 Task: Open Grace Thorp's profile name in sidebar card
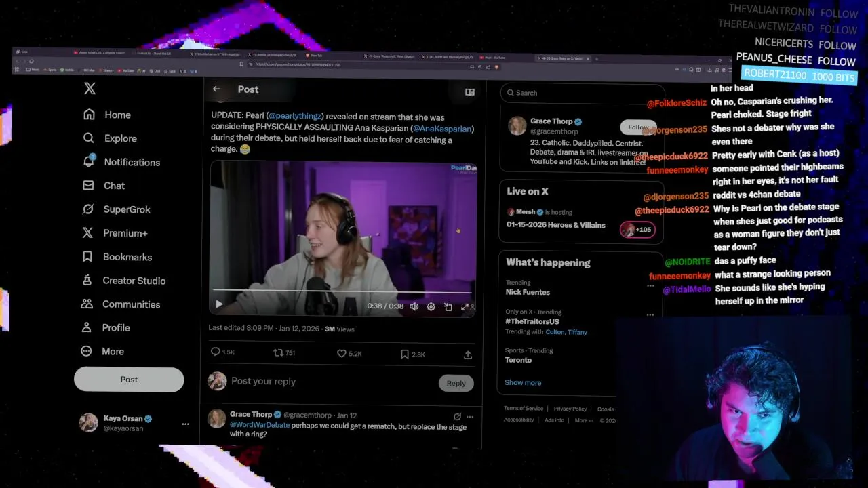click(x=551, y=121)
